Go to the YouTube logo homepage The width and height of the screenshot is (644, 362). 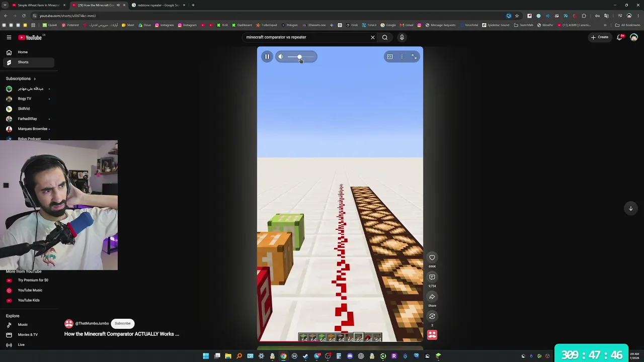click(30, 37)
